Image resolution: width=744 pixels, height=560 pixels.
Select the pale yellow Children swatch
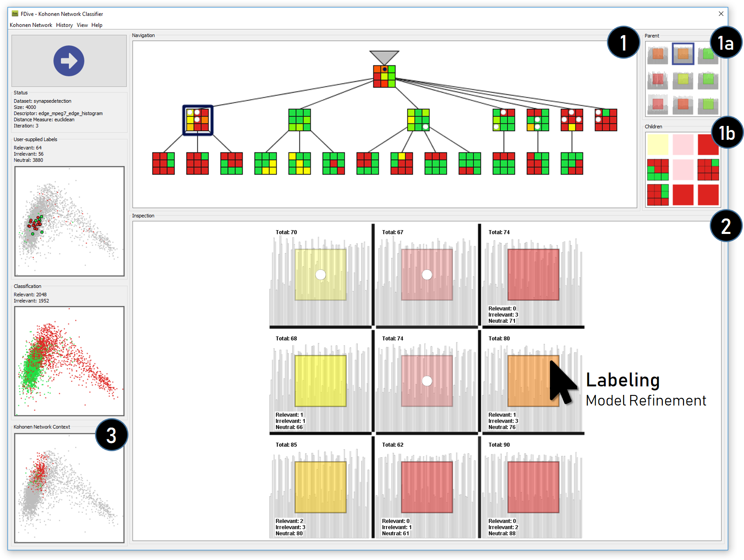658,145
